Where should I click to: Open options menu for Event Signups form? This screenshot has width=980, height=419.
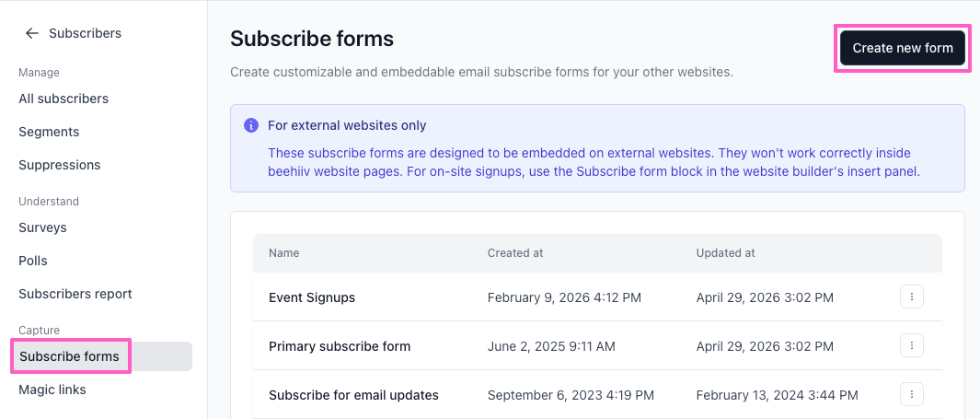[912, 297]
